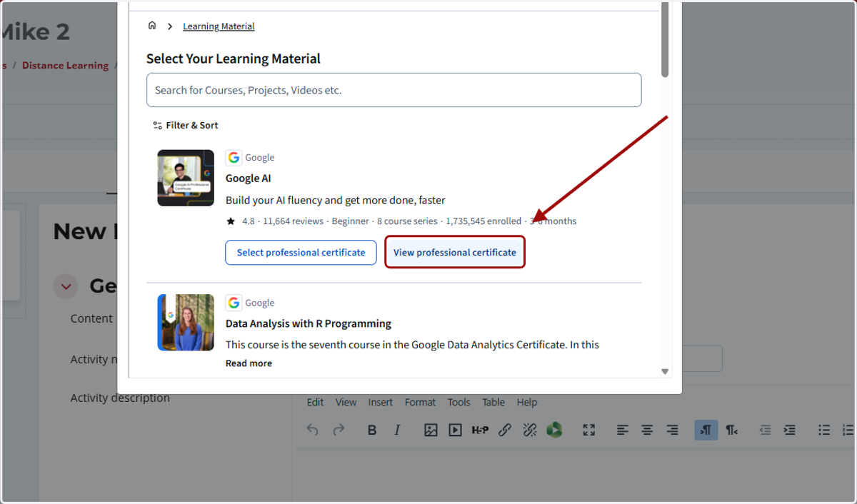Open the Learning Material breadcrumb link
857x504 pixels.
click(x=219, y=26)
